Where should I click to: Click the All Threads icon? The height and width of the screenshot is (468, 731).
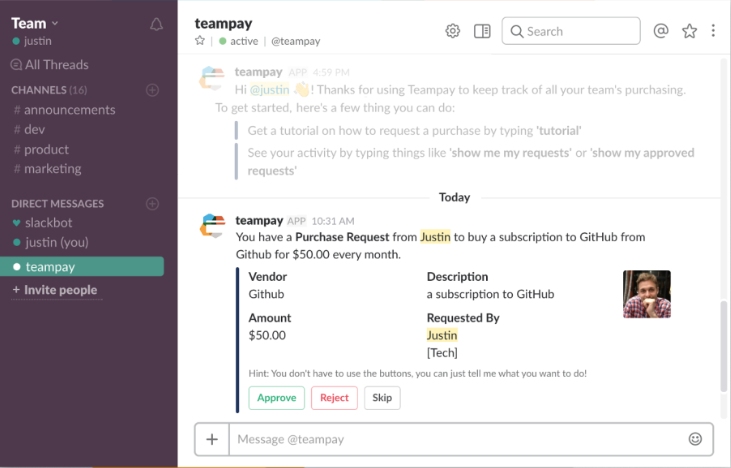(16, 65)
